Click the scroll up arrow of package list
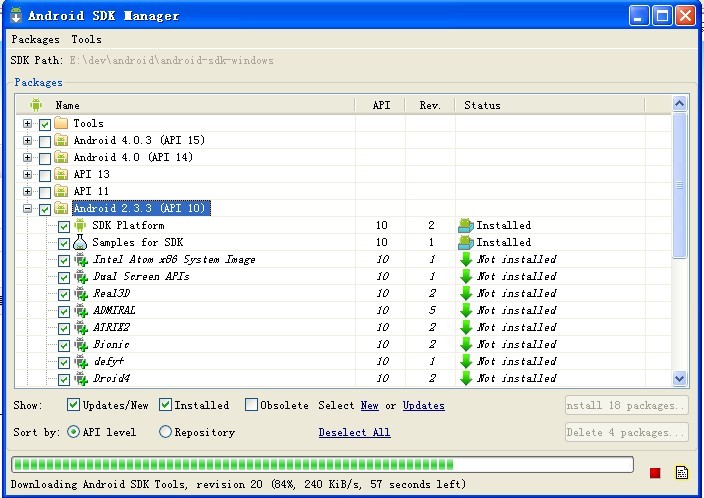The image size is (704, 498). pos(679,104)
